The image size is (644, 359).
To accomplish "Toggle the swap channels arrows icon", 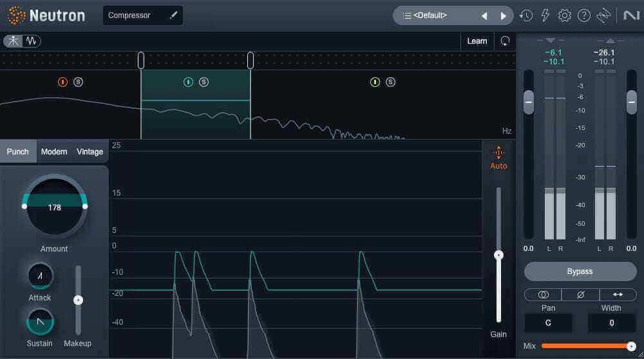I will click(618, 295).
